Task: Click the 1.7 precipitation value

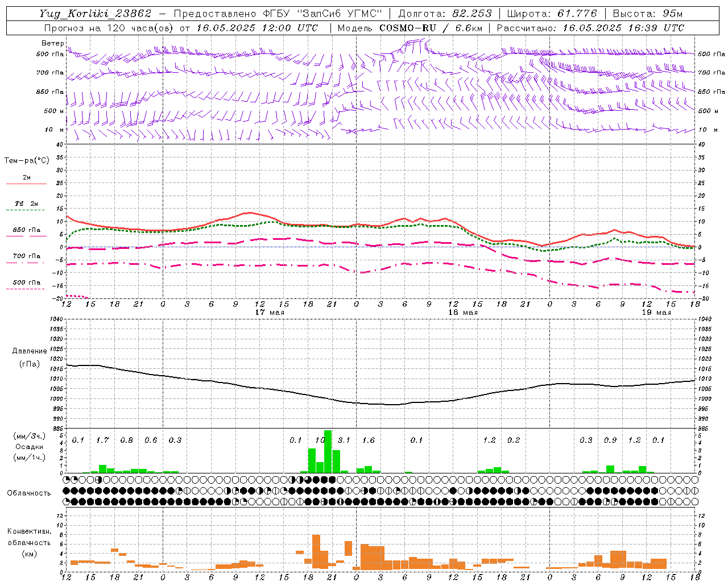Action: pos(102,440)
